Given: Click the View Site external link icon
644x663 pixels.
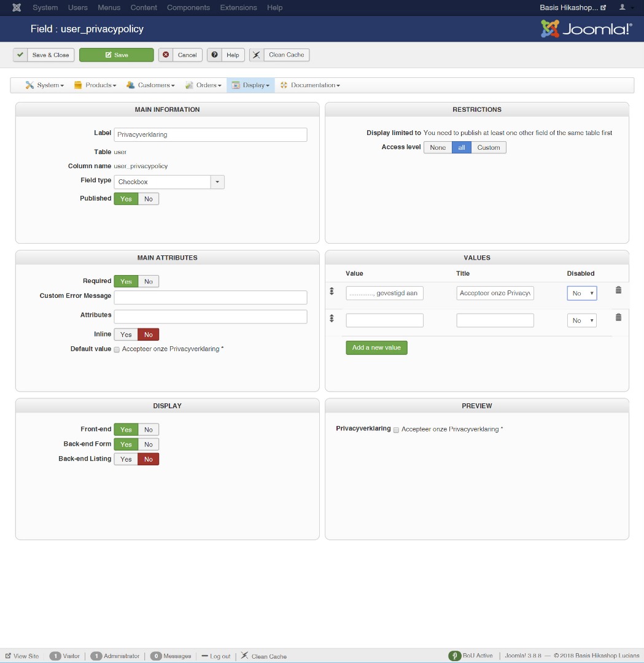Looking at the screenshot, I should pos(8,656).
